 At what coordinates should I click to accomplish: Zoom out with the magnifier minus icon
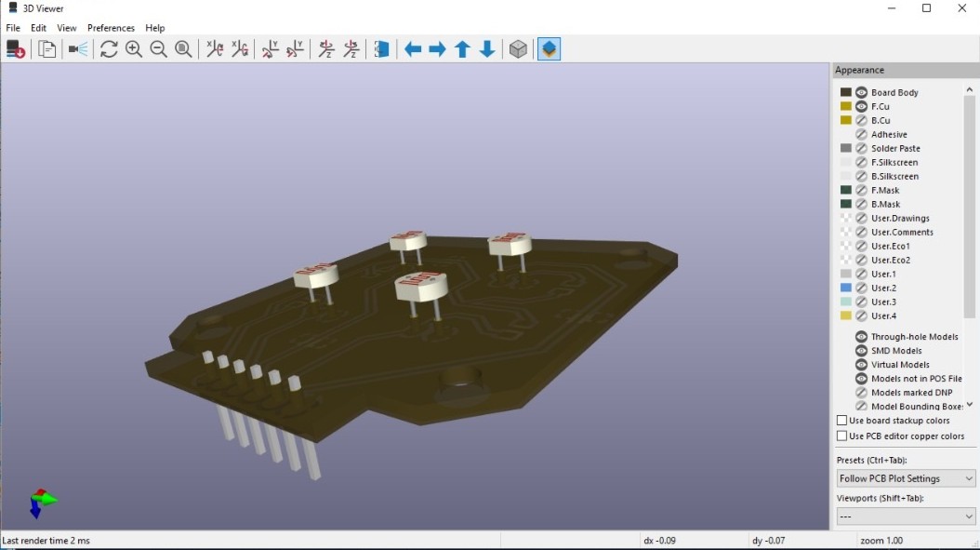(159, 48)
